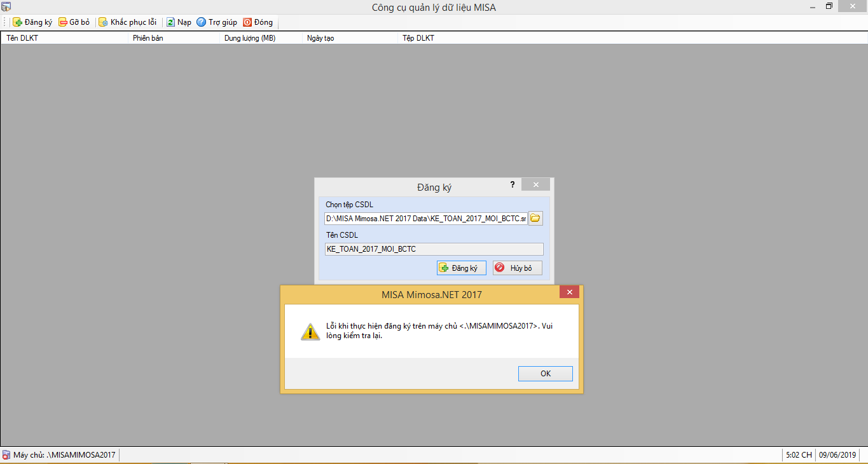Open Khắc phục lỗi tool
This screenshot has height=464, width=868.
(x=127, y=22)
